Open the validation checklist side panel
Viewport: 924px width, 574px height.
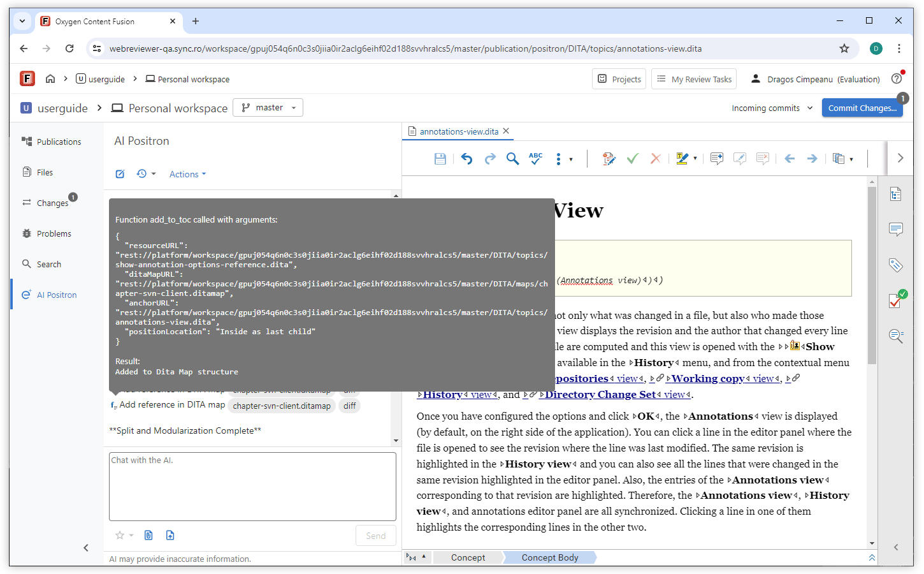pos(897,299)
